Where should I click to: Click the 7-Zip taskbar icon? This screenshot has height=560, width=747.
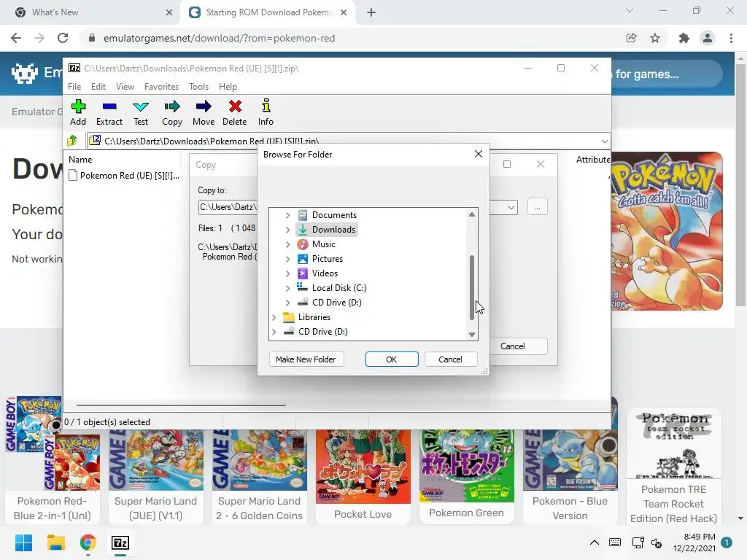[120, 542]
